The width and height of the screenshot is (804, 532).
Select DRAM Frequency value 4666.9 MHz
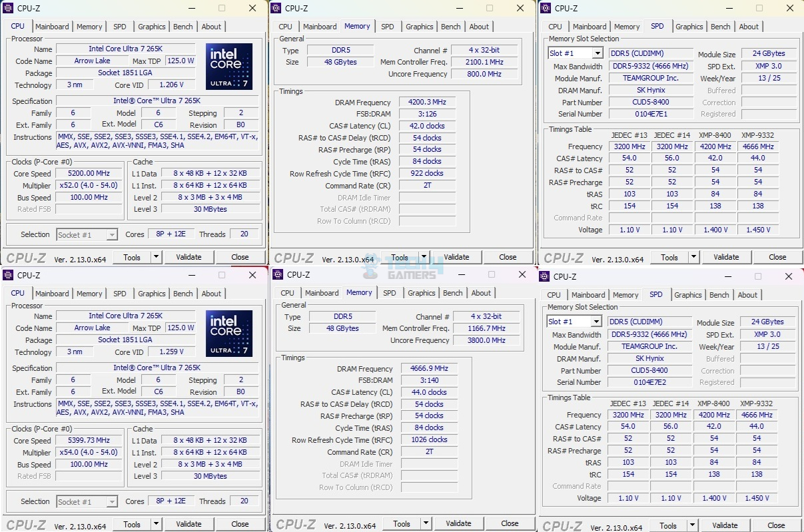coord(429,368)
